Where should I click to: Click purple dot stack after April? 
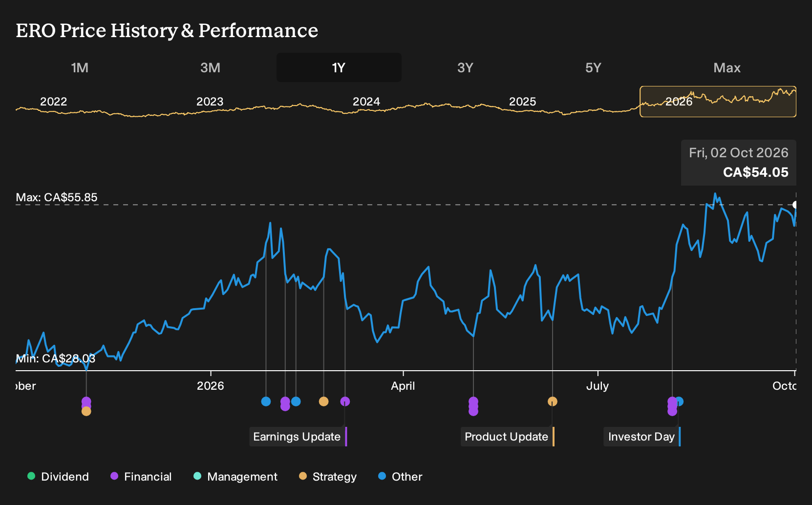(473, 406)
